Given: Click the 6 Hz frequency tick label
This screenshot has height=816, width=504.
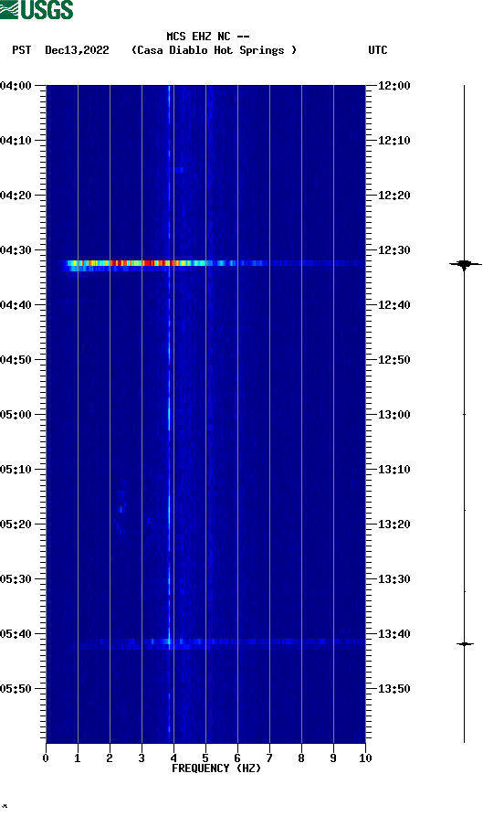Looking at the screenshot, I should click(237, 758).
